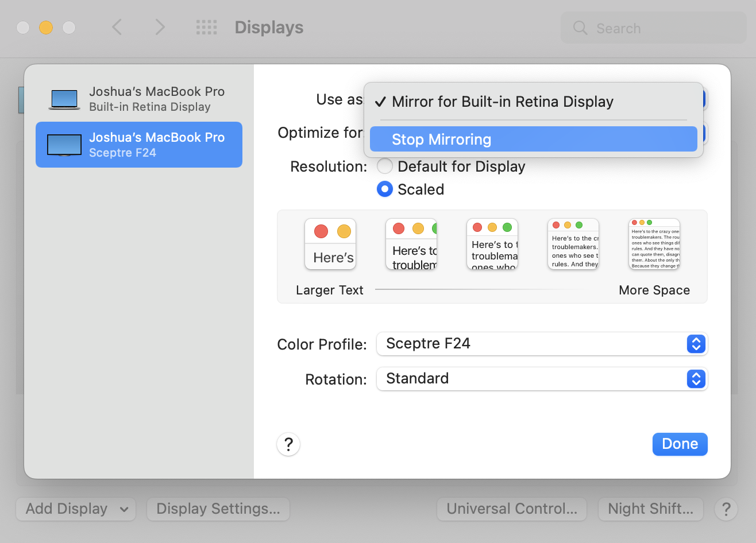
Task: Click the question mark near Night Shift
Action: pyautogui.click(x=726, y=509)
